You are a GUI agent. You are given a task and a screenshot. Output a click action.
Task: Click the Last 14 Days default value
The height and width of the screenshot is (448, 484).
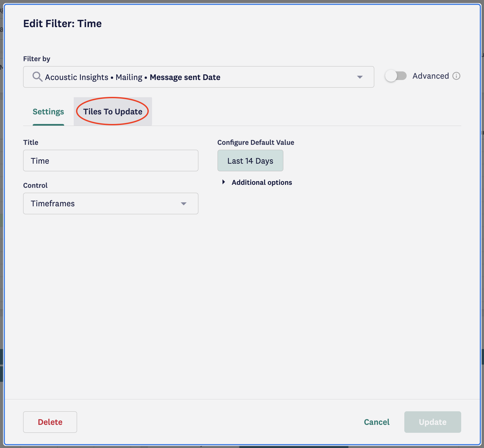click(250, 161)
